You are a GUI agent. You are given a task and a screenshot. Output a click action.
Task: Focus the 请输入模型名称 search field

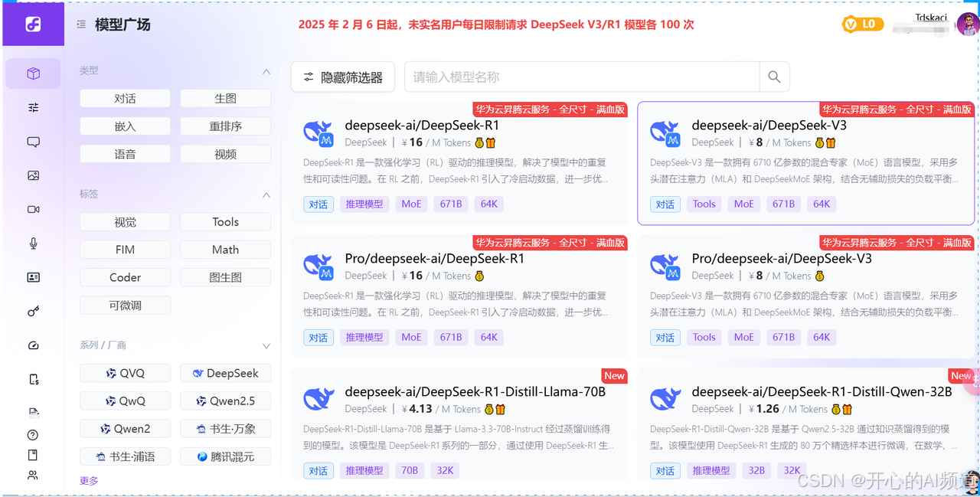pos(582,77)
